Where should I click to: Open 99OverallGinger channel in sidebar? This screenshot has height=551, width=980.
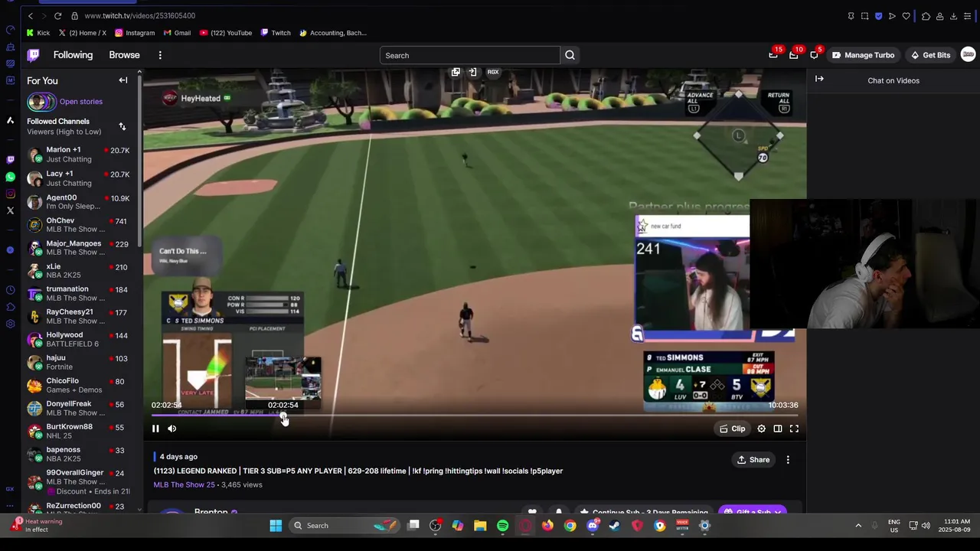point(79,482)
